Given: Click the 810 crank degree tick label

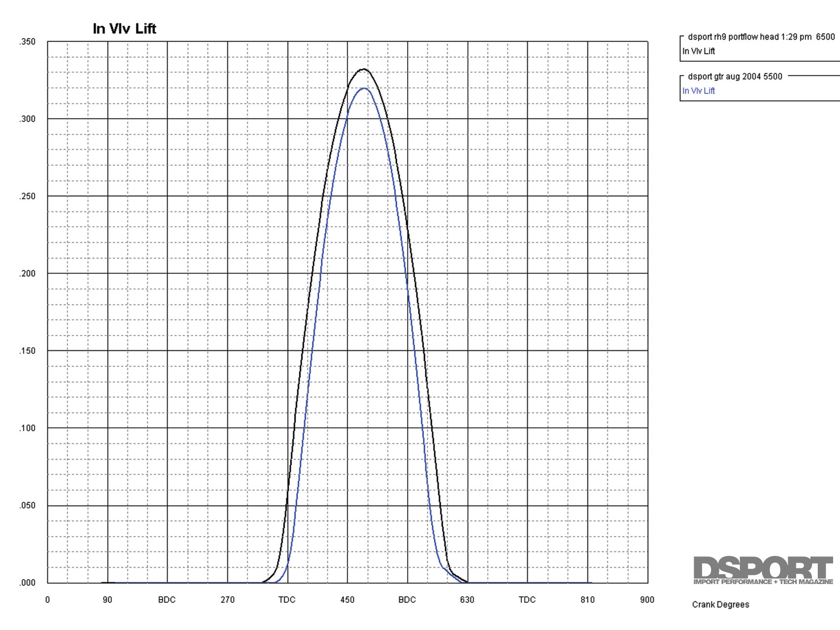Looking at the screenshot, I should pos(588,600).
